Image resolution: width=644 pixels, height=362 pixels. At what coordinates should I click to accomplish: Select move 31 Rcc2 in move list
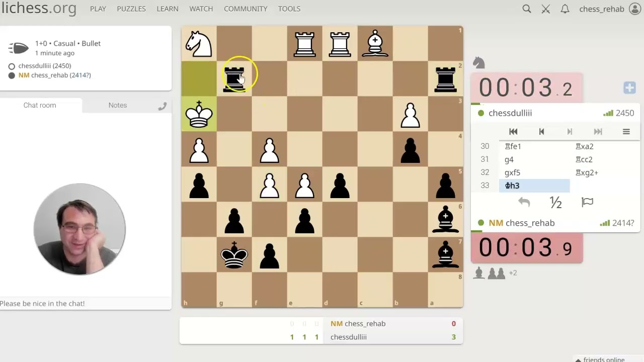pyautogui.click(x=605, y=159)
